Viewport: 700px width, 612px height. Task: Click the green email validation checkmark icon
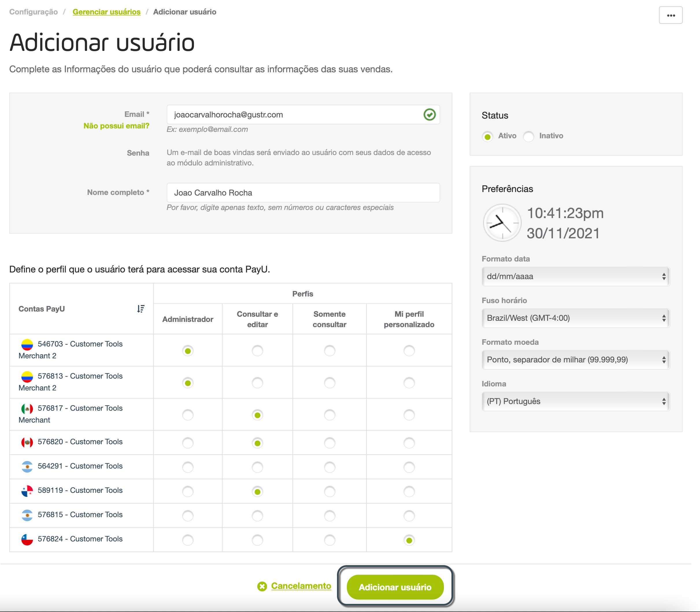click(x=429, y=115)
